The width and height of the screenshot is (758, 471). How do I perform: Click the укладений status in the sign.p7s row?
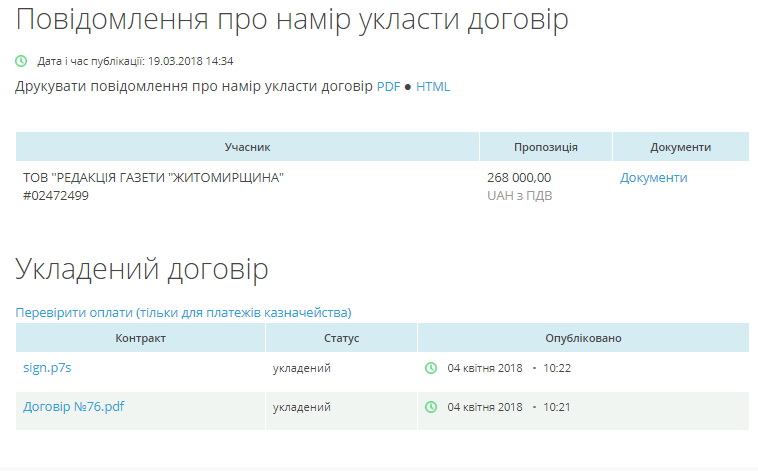click(x=301, y=368)
